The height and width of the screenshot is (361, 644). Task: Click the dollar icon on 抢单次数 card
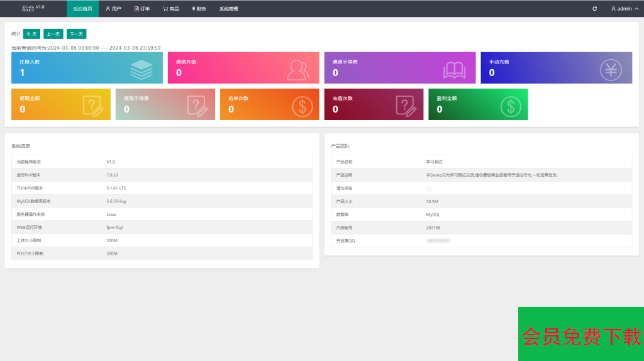303,106
